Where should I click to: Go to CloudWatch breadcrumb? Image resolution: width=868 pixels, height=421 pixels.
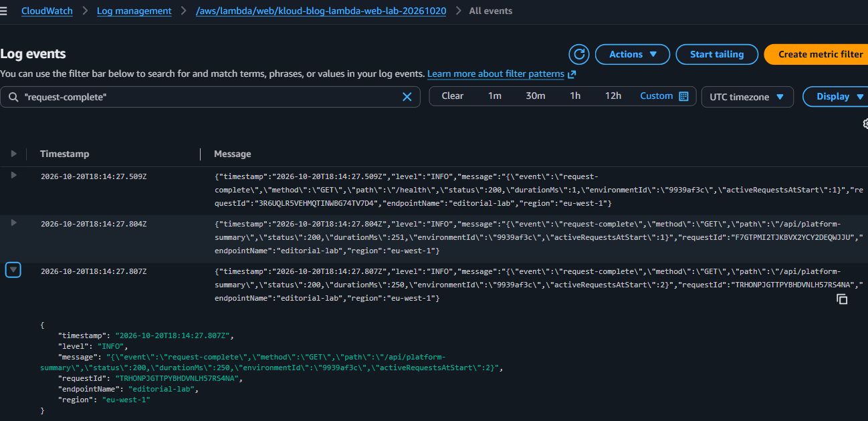click(47, 11)
